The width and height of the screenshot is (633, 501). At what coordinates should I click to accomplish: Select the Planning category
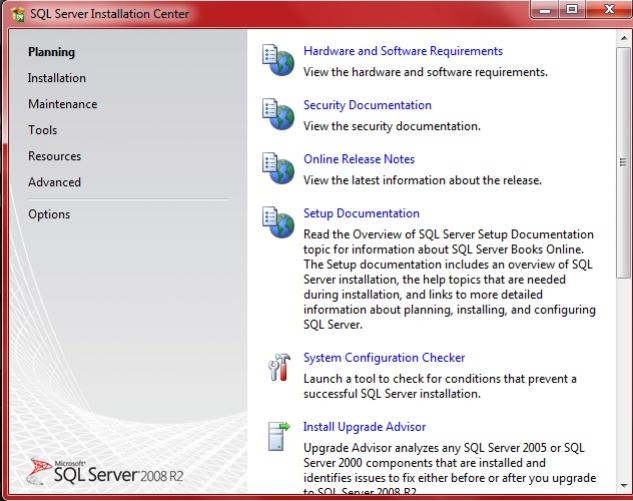coord(51,52)
